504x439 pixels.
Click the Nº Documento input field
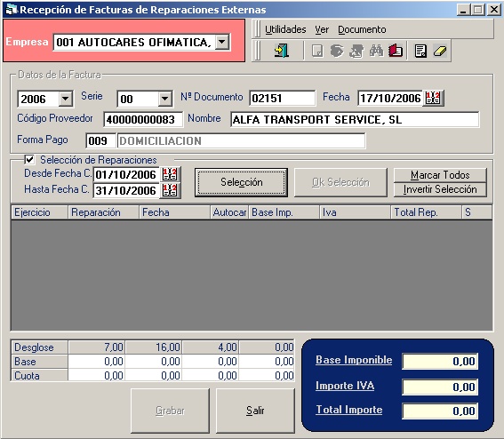coord(282,98)
